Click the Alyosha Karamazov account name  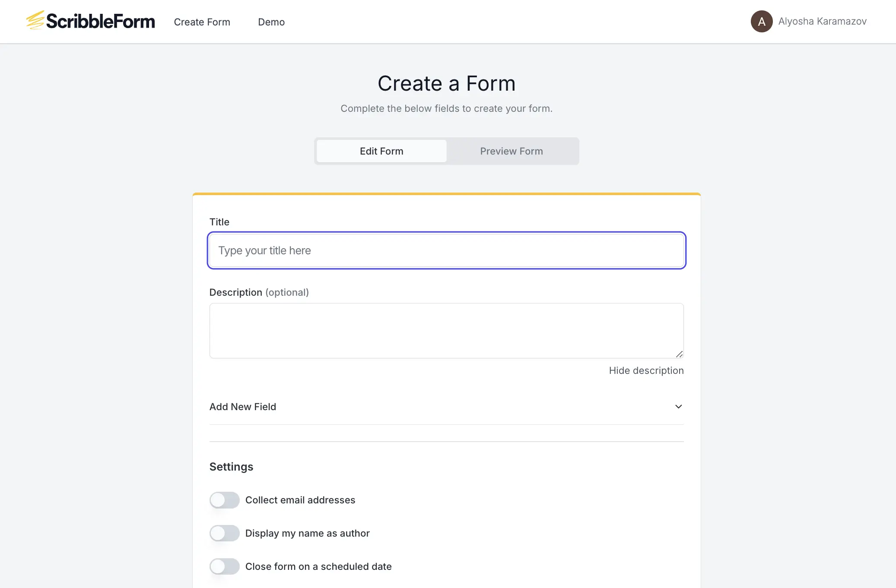pyautogui.click(x=822, y=21)
